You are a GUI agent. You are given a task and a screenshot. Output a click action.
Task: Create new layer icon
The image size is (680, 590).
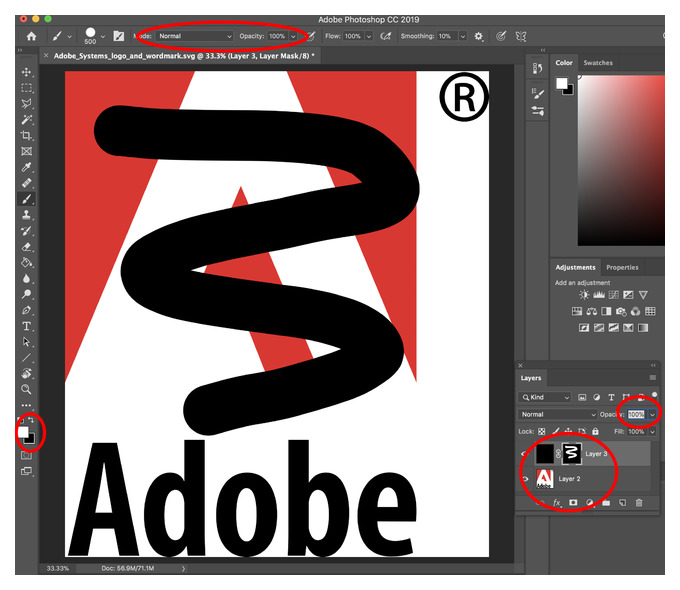click(623, 503)
